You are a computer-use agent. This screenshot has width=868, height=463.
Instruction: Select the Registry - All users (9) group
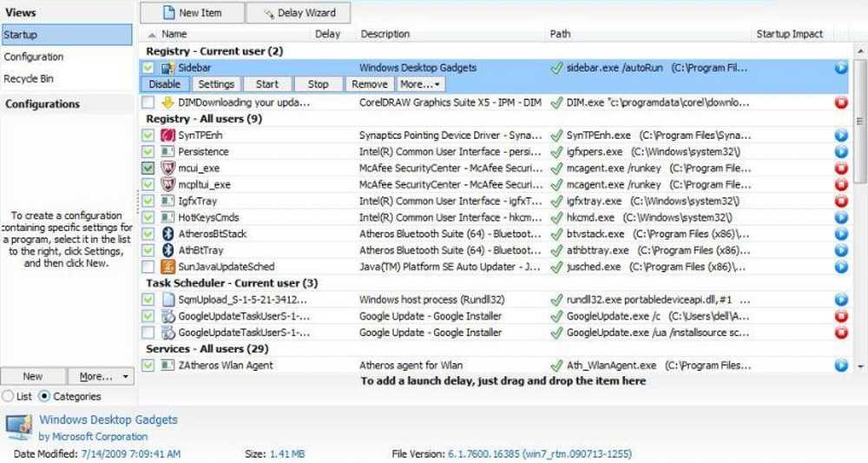(204, 118)
